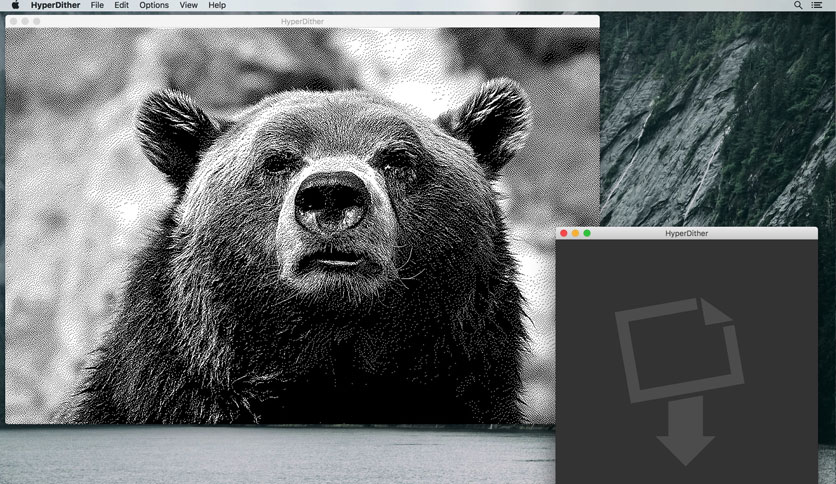Open the View menu
Image resolution: width=836 pixels, height=484 pixels.
coord(188,5)
